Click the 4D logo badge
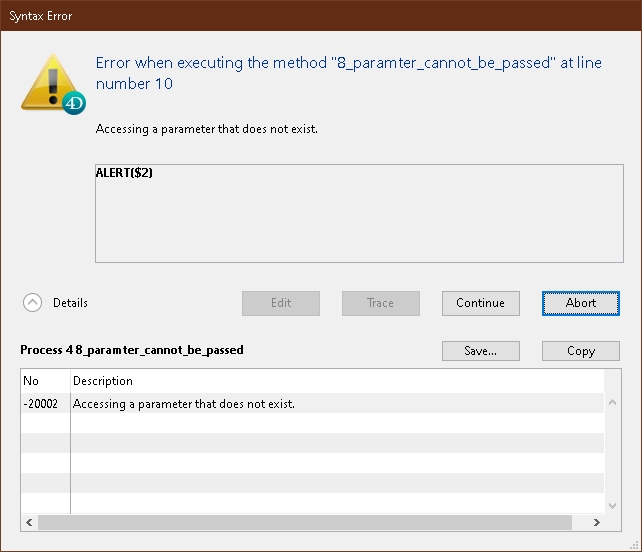The width and height of the screenshot is (642, 552). click(73, 102)
